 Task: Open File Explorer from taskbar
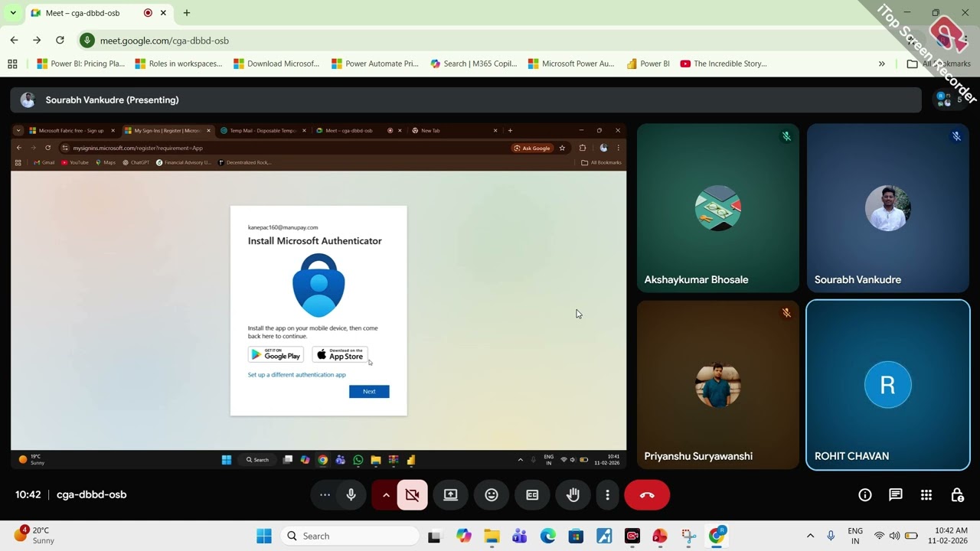click(492, 536)
